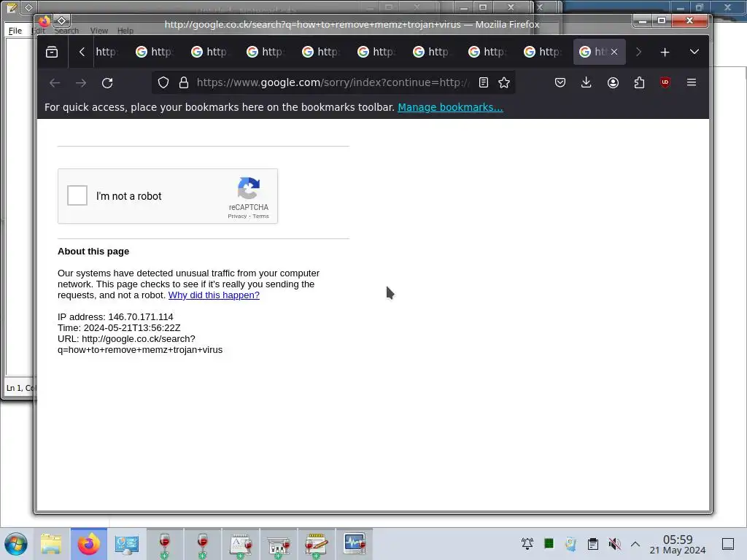The height and width of the screenshot is (560, 747).
Task: Click show desktop button
Action: click(728, 544)
